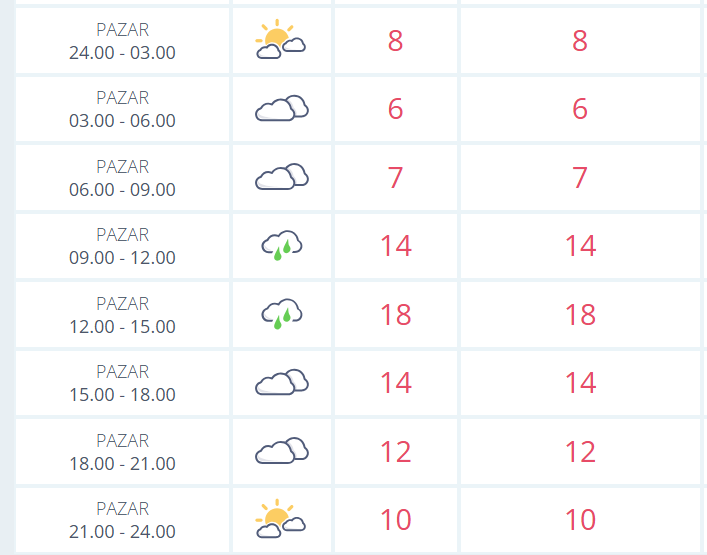Click the cloudy icon for 18.00 - 21.00
This screenshot has width=707, height=555.
[x=282, y=451]
